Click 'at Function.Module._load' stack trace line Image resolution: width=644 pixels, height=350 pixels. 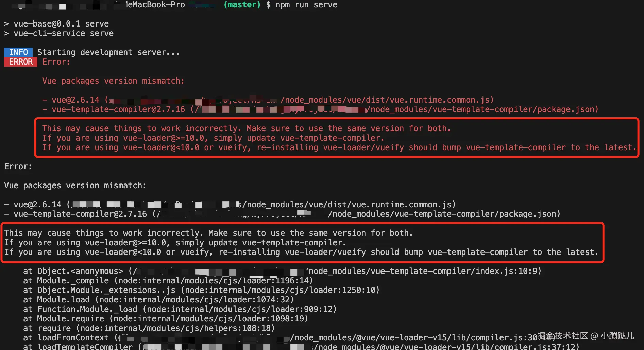pos(180,309)
